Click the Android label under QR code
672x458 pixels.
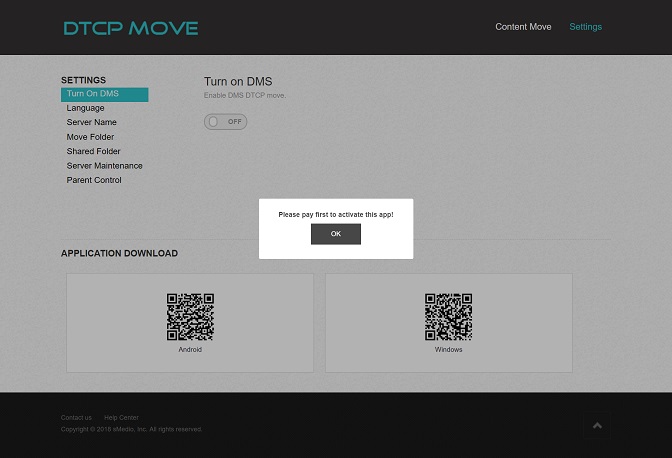[x=190, y=350]
